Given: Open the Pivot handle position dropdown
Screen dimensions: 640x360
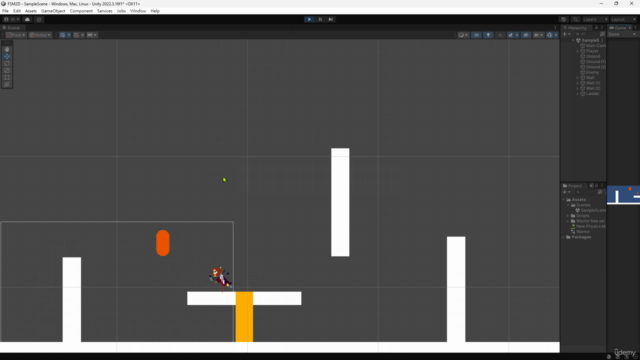Looking at the screenshot, I should 16,35.
